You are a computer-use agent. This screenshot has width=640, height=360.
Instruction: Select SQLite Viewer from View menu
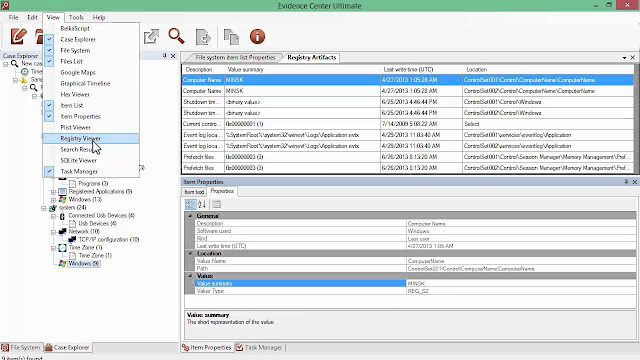[91, 160]
